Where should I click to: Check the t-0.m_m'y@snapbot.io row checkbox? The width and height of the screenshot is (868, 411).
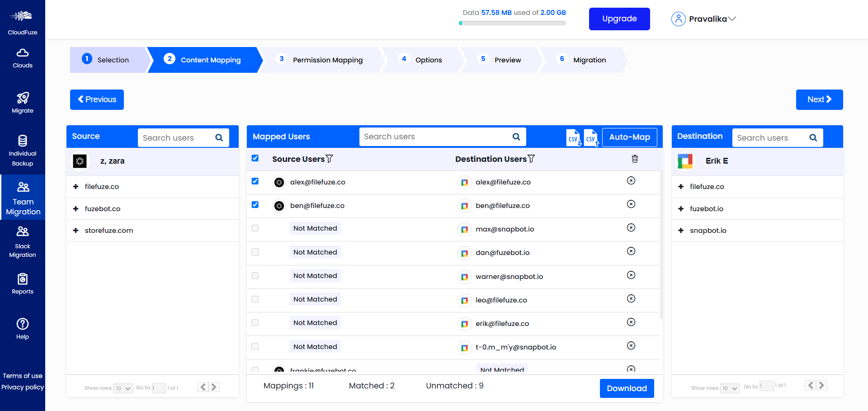(255, 346)
